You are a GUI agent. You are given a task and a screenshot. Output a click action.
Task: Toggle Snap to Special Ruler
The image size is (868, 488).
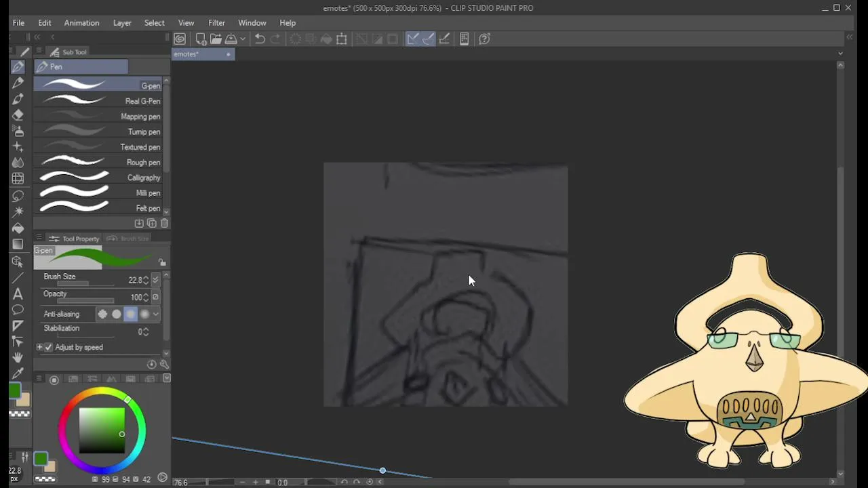click(x=428, y=39)
